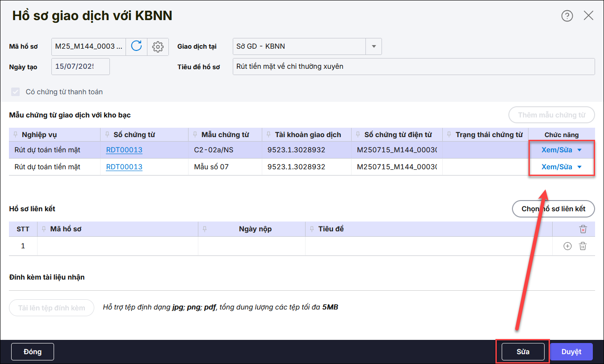Click the add row plus icon in Hồ sơ liên kết
Image resolution: width=604 pixels, height=364 pixels.
click(x=567, y=246)
